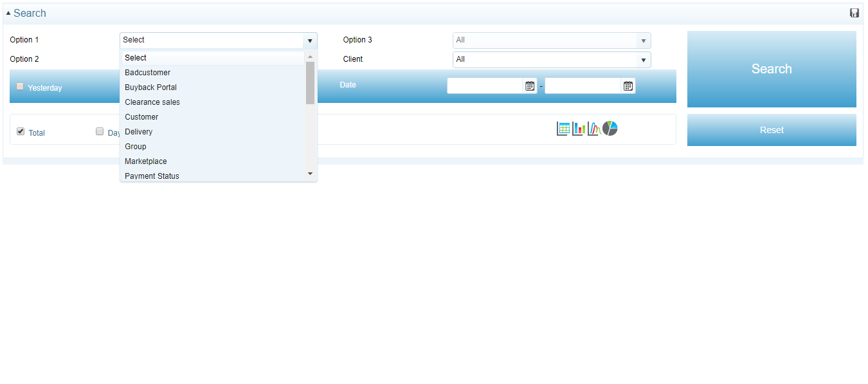Show results as bar chart icon
Image resolution: width=868 pixels, height=384 pixels.
click(579, 129)
